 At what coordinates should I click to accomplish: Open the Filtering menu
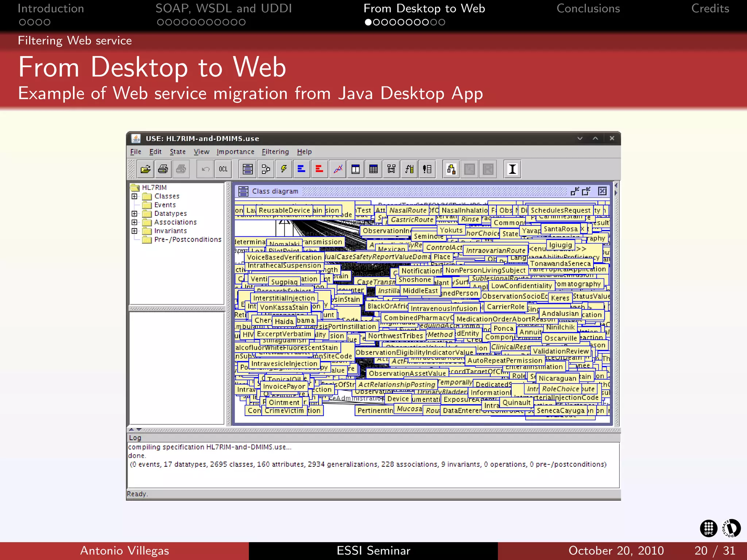pyautogui.click(x=275, y=152)
